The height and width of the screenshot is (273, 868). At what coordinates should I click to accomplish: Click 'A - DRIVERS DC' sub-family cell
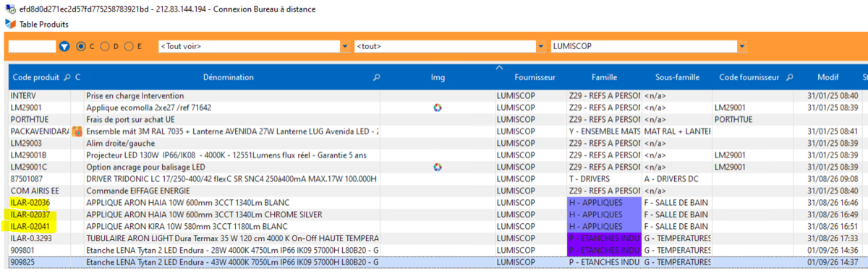pos(673,179)
